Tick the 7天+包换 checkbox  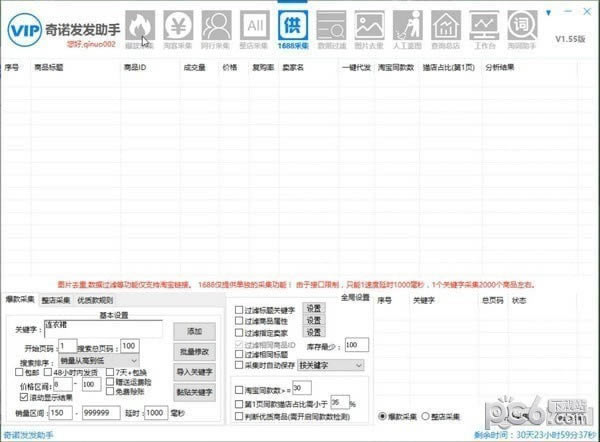point(110,372)
